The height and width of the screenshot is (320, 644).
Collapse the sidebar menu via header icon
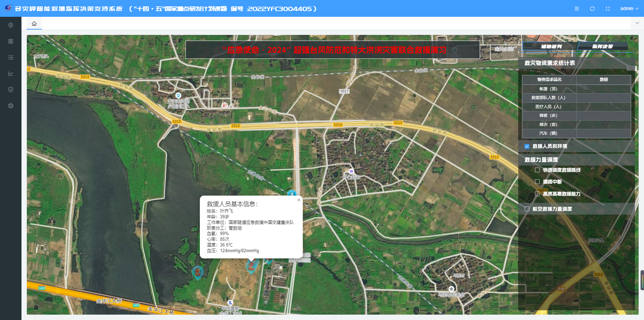click(577, 9)
